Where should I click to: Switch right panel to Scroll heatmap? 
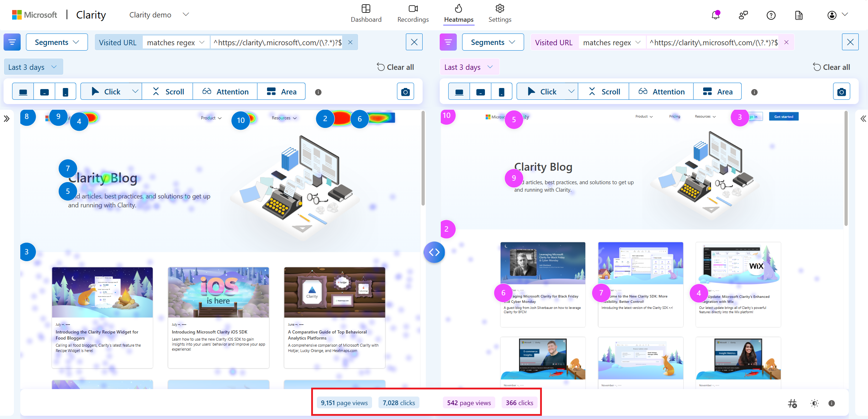click(x=604, y=92)
